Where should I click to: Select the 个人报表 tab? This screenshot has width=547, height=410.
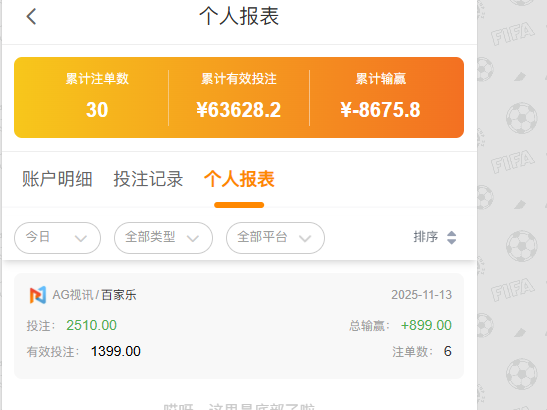[x=239, y=179]
